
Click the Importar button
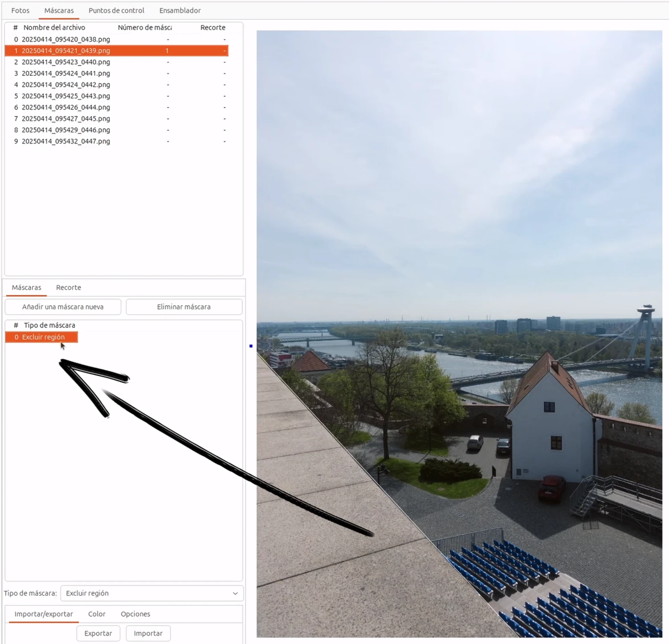coord(148,633)
